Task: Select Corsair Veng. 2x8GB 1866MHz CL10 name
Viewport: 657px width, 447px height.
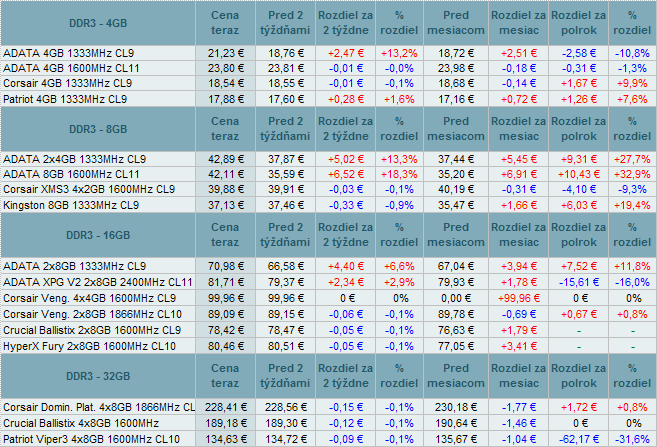Action: pos(92,314)
